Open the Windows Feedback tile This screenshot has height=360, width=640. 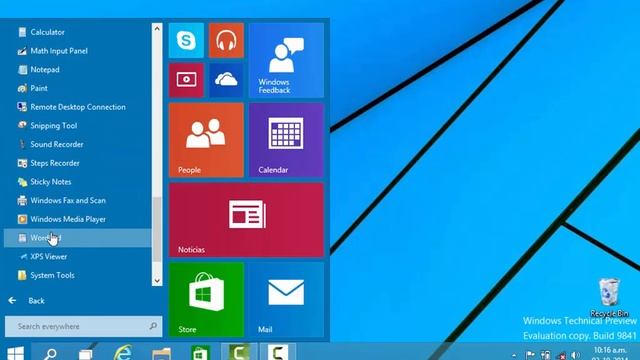tap(286, 60)
